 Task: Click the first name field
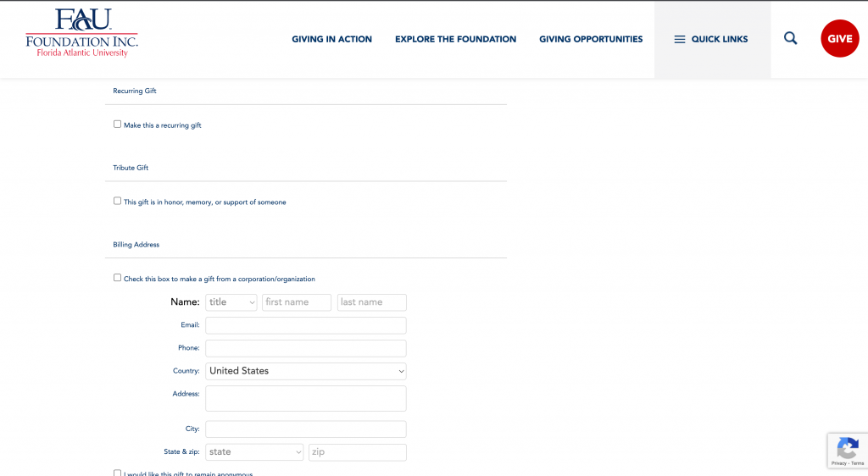click(x=296, y=302)
